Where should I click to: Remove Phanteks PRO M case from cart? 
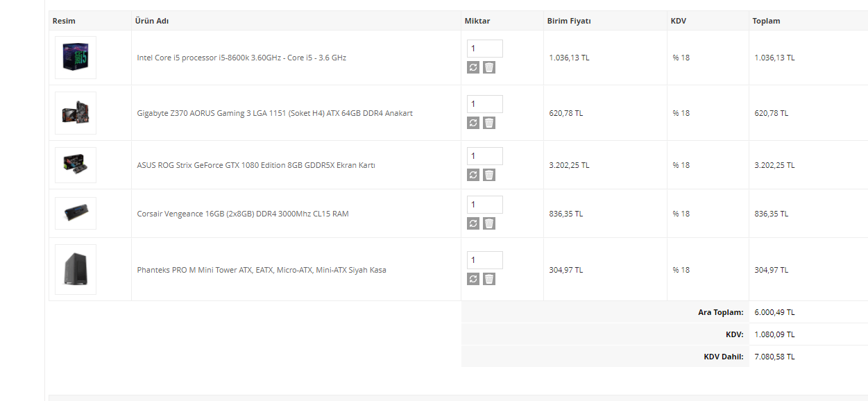click(489, 279)
